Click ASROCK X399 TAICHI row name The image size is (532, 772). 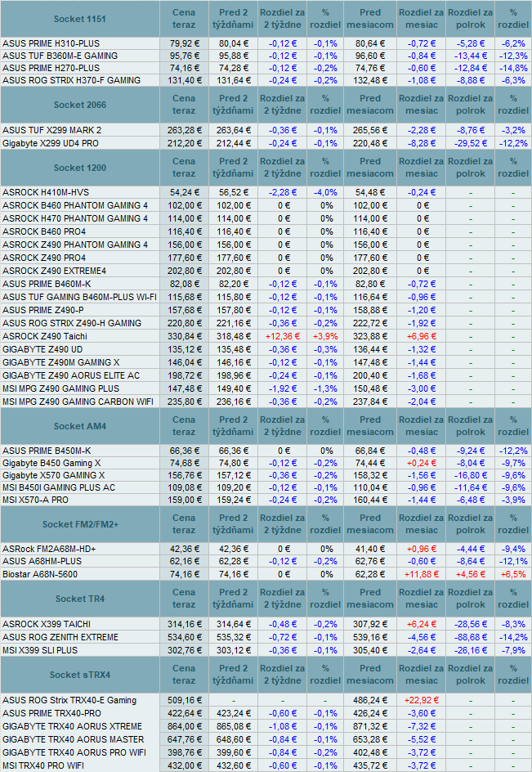[x=47, y=624]
